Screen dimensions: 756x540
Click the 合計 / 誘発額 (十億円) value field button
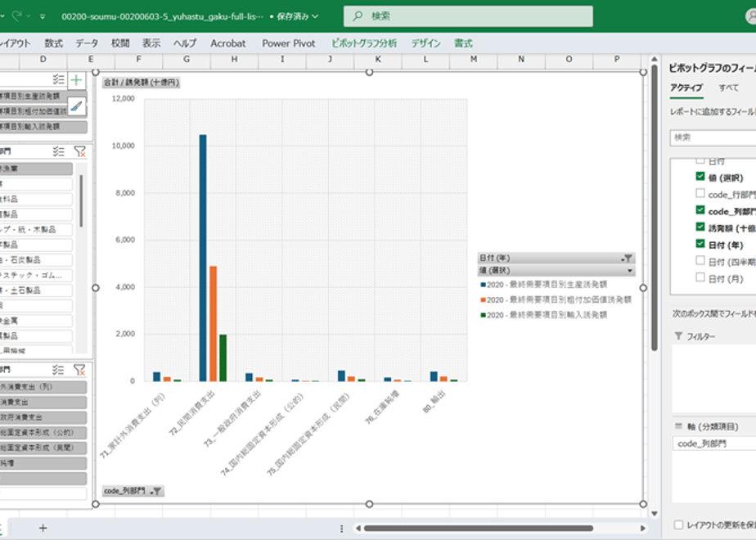[142, 83]
